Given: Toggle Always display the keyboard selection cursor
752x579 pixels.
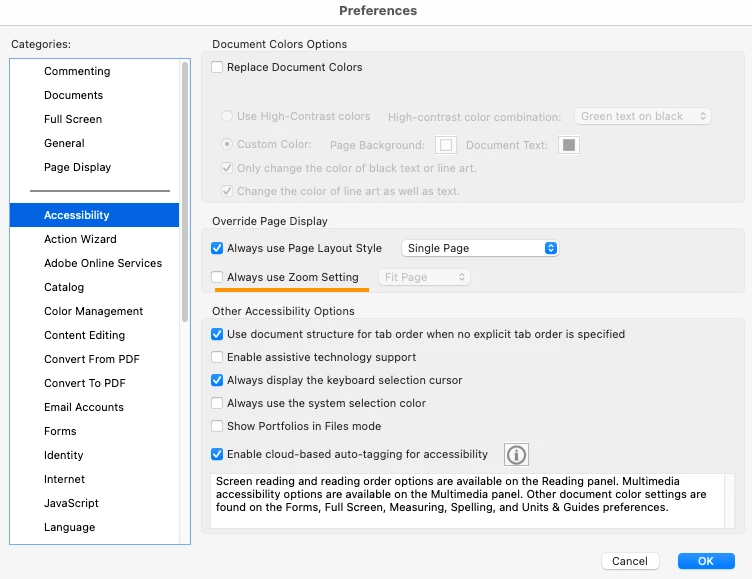Looking at the screenshot, I should 217,380.
